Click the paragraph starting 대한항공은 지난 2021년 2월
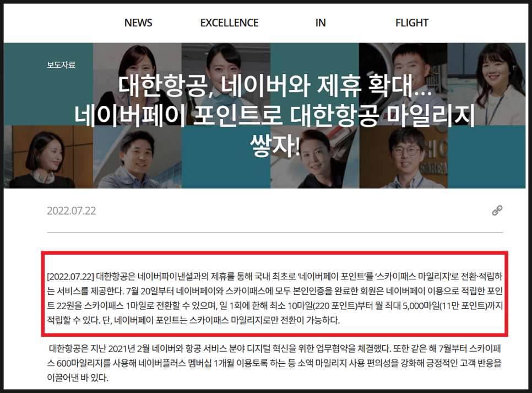532x393 pixels. tap(274, 363)
